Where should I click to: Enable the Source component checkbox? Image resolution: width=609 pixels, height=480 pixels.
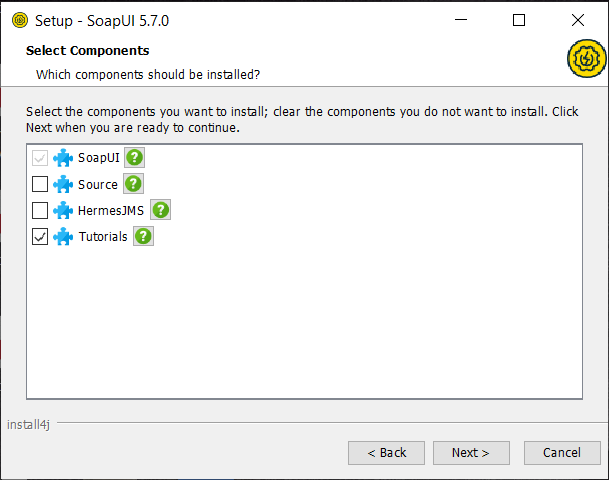click(x=40, y=184)
